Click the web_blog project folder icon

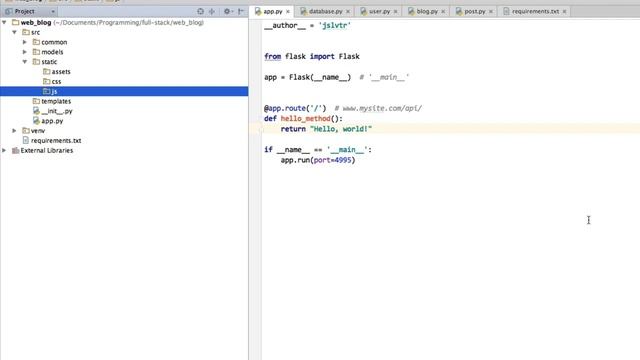click(x=16, y=22)
